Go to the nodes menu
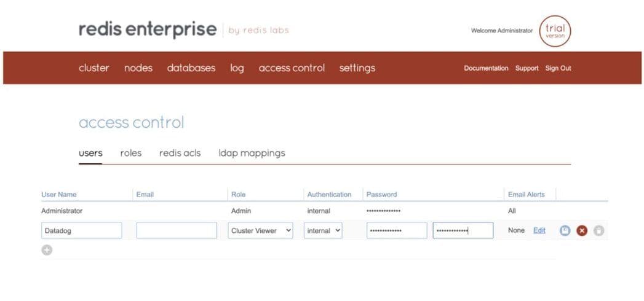 (138, 68)
